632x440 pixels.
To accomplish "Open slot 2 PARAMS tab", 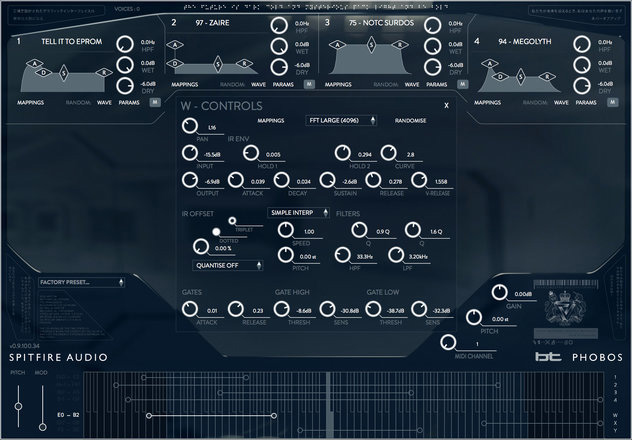I will 283,85.
